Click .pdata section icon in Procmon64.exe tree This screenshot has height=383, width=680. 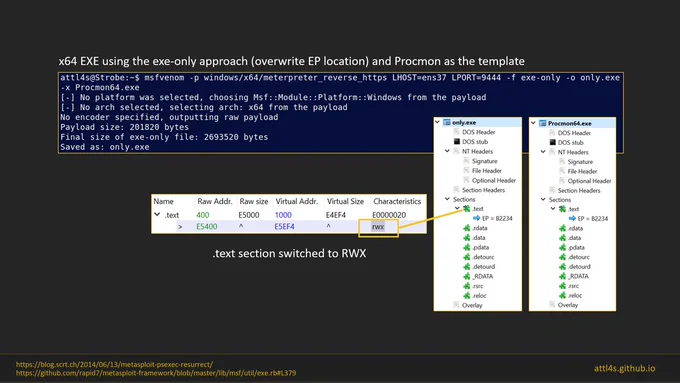[x=562, y=247]
